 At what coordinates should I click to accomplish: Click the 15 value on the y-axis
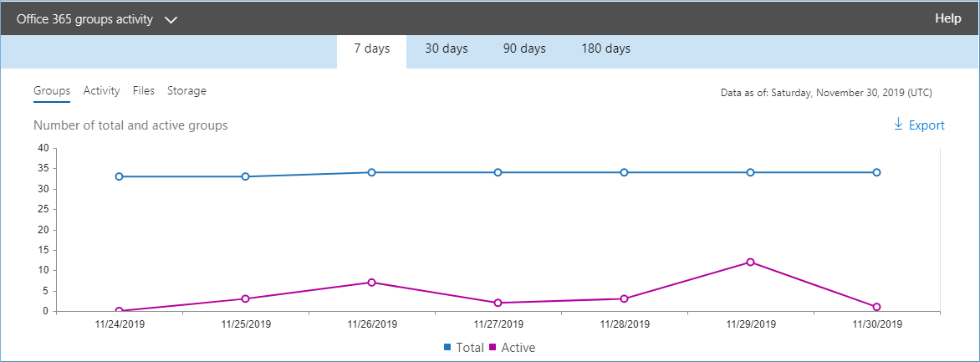click(43, 250)
